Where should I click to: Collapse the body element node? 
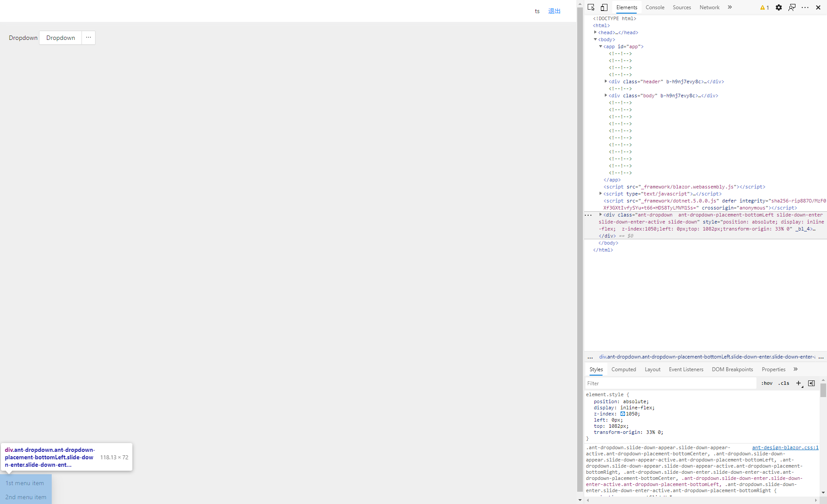tap(596, 39)
